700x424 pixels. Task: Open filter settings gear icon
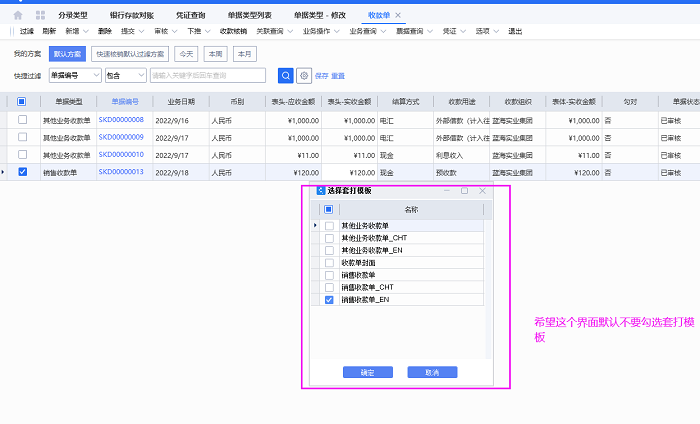click(x=304, y=75)
